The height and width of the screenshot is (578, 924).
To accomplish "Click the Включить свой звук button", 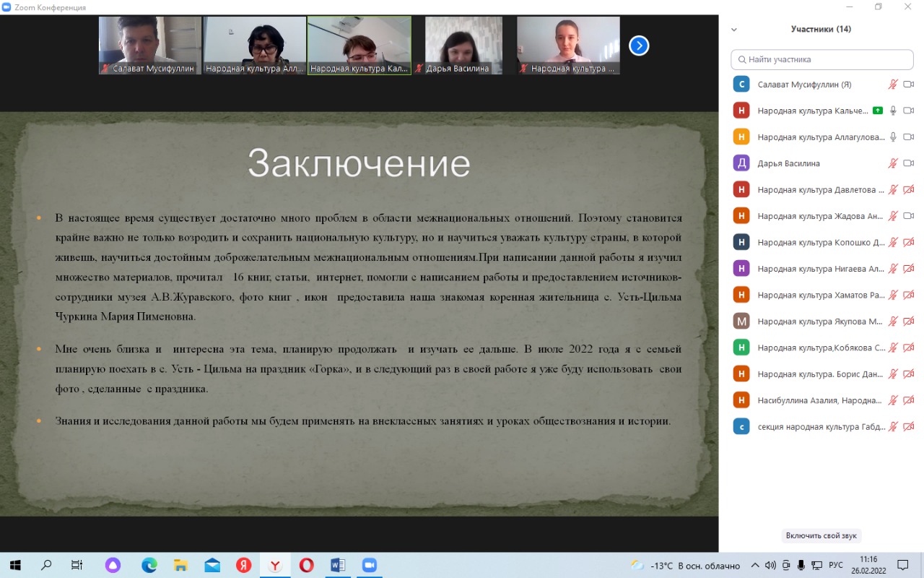I will point(821,536).
